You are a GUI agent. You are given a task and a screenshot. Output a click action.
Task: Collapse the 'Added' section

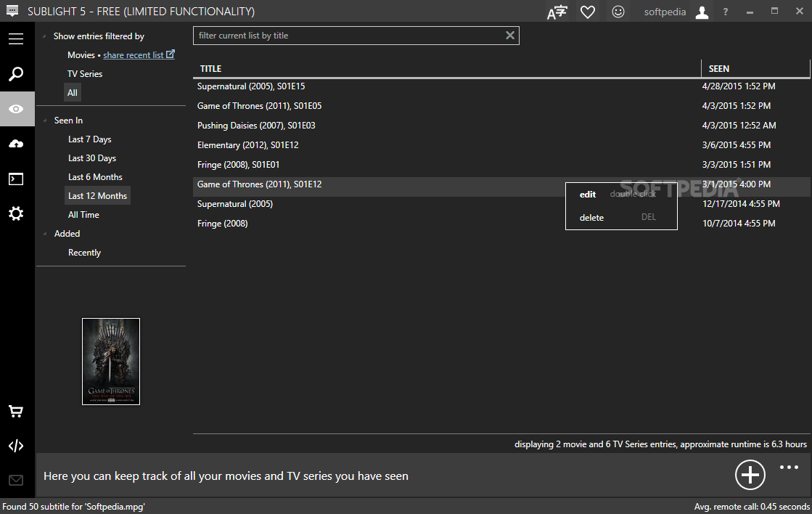tap(44, 234)
